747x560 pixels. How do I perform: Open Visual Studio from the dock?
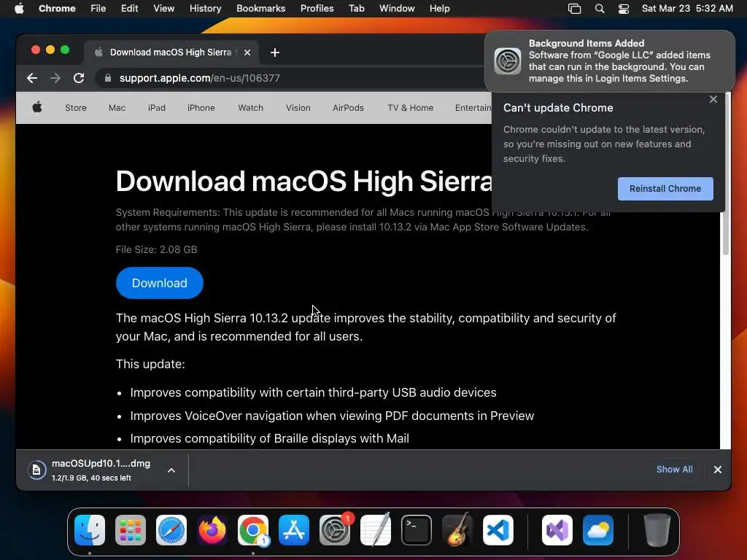[557, 530]
